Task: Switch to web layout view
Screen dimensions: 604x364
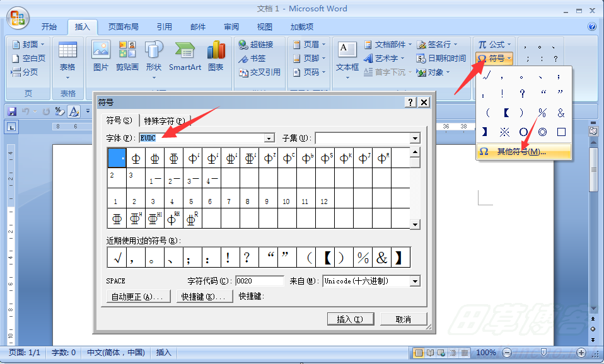Action: point(441,353)
